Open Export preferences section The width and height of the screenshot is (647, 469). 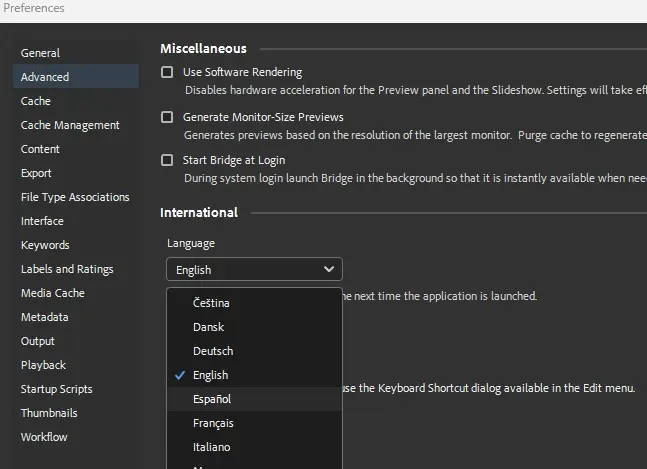[76, 173]
